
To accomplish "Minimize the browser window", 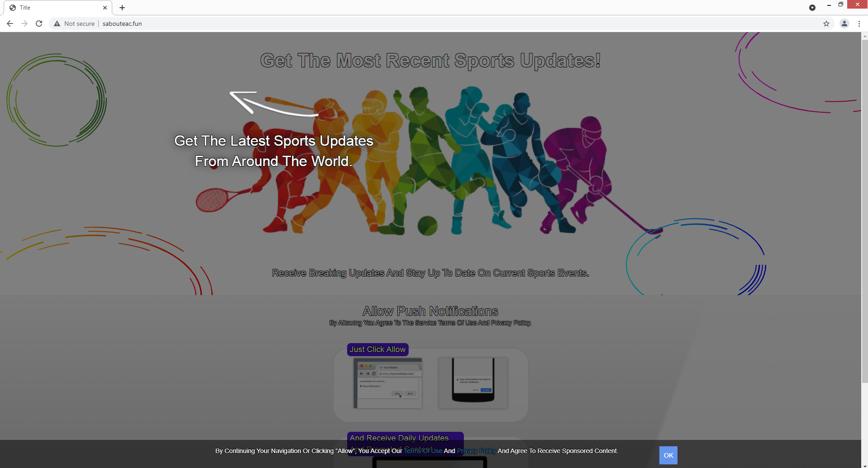I will point(829,5).
